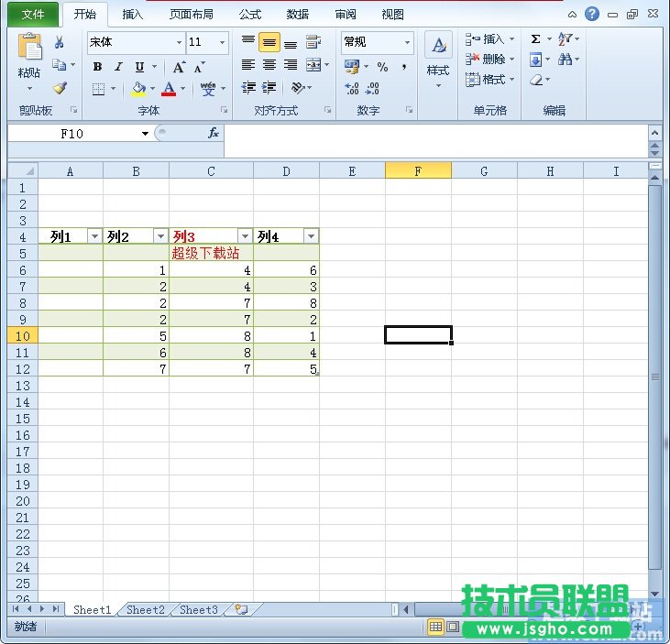Switch to the 插入 ribbon tab
Viewport: 670px width, 644px height.
click(133, 15)
